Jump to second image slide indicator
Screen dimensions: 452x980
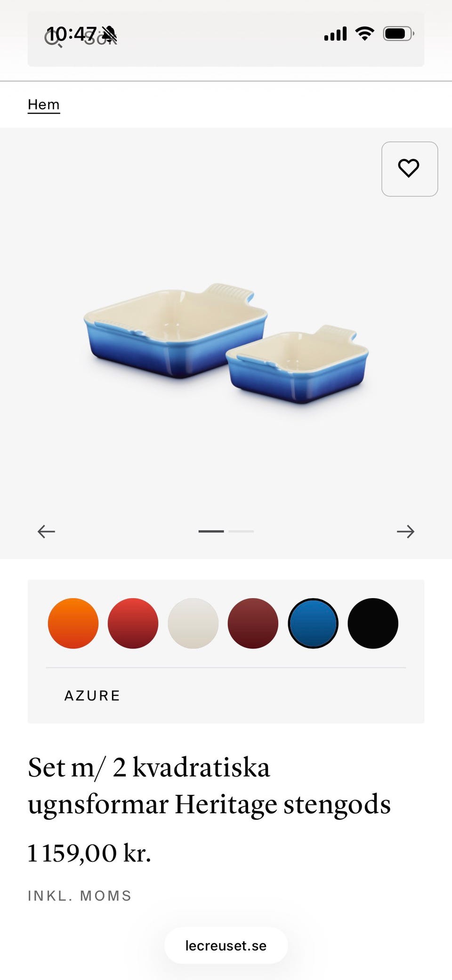pos(241,531)
